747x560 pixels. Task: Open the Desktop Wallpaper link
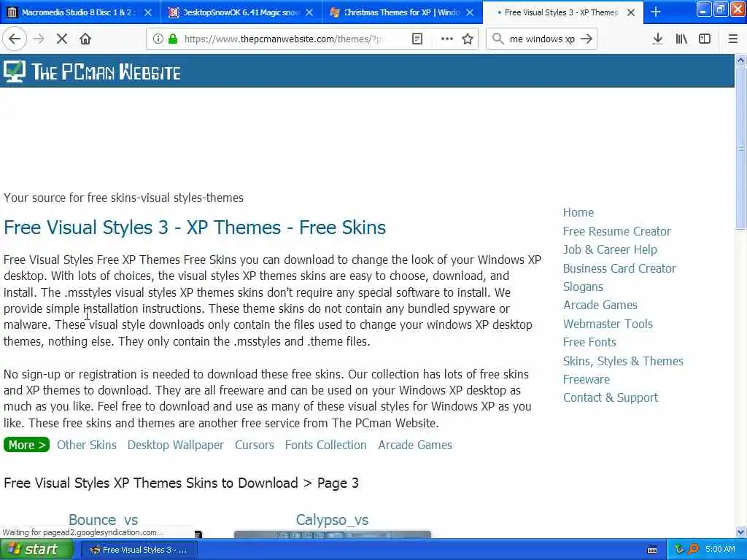pyautogui.click(x=175, y=445)
